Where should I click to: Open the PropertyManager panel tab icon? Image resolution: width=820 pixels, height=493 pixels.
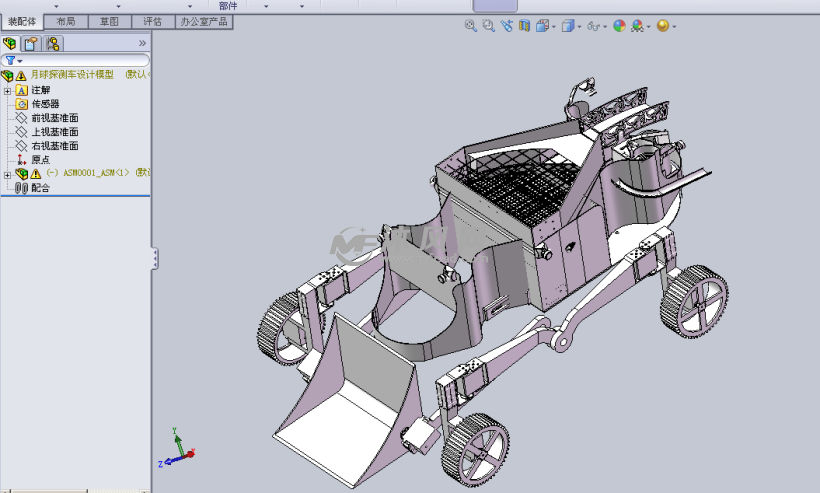[31, 43]
